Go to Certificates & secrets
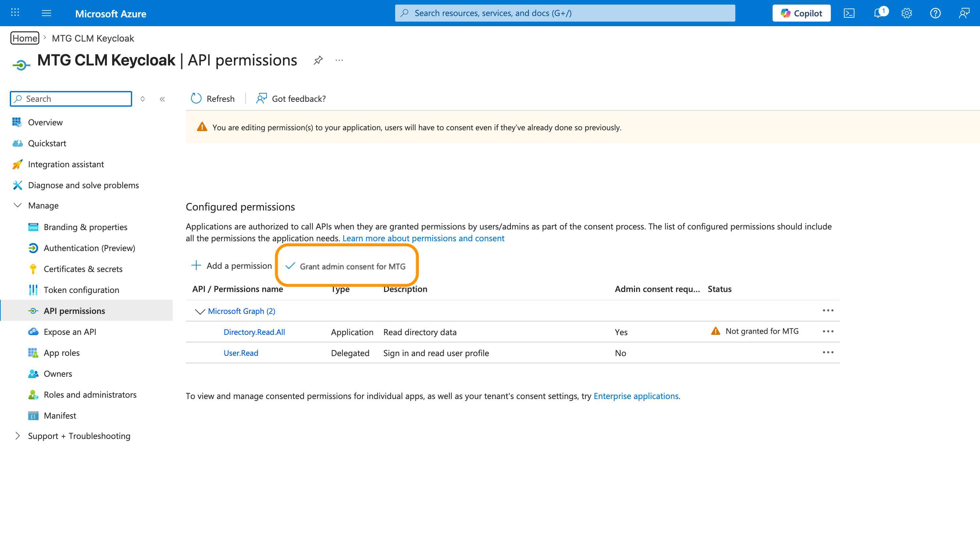Image resolution: width=980 pixels, height=544 pixels. click(x=83, y=269)
